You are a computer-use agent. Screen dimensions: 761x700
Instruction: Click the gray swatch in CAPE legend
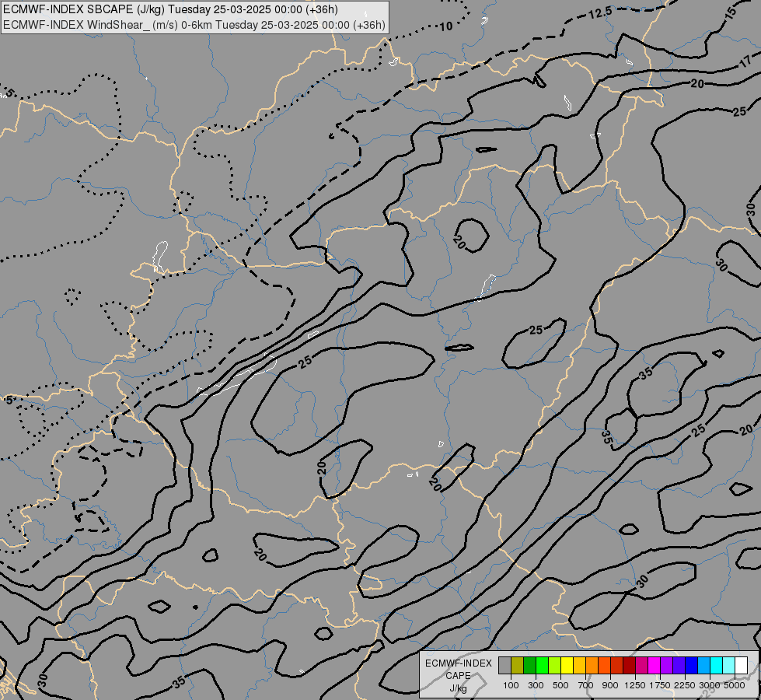pos(504,666)
